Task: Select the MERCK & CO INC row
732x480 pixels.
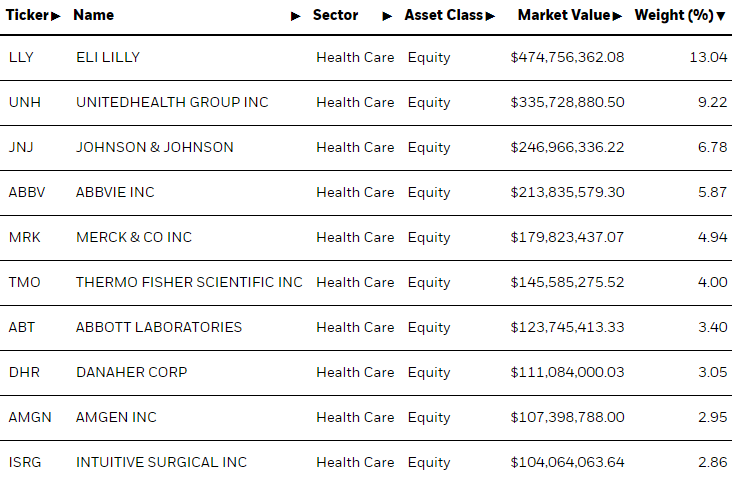Action: 366,238
